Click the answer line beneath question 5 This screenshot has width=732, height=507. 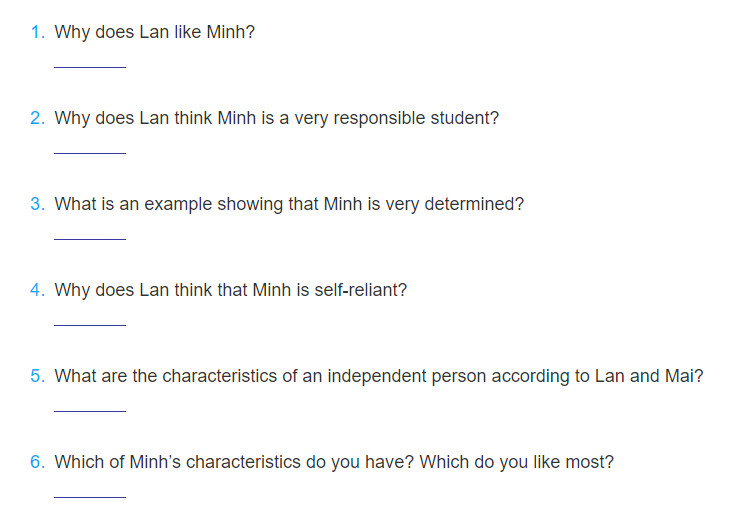coord(90,406)
